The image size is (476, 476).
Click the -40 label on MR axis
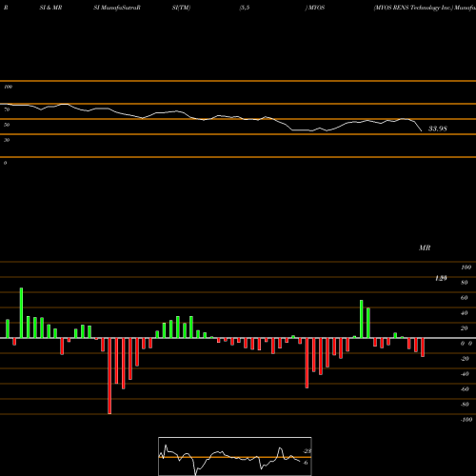tap(465, 374)
